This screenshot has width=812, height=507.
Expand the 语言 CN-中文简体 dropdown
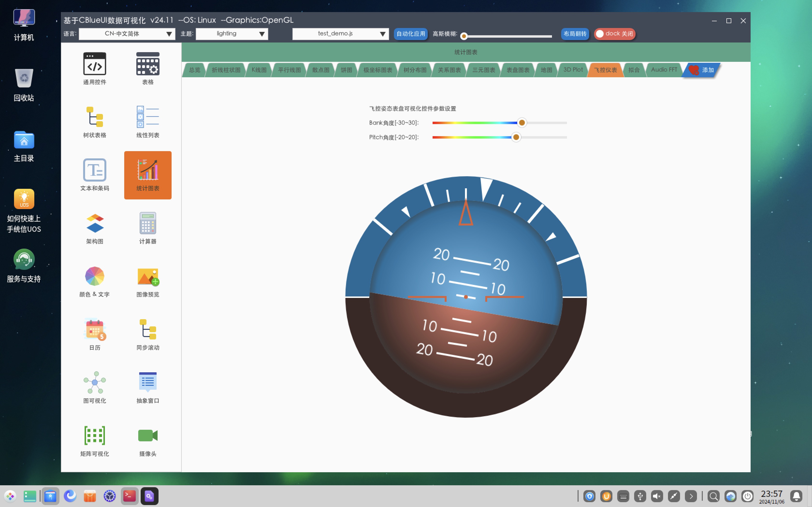pyautogui.click(x=127, y=34)
